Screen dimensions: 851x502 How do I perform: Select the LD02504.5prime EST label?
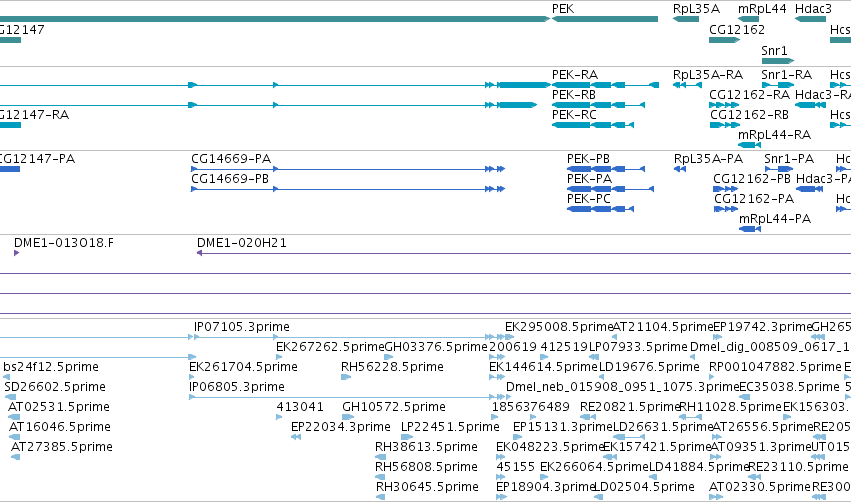(644, 487)
